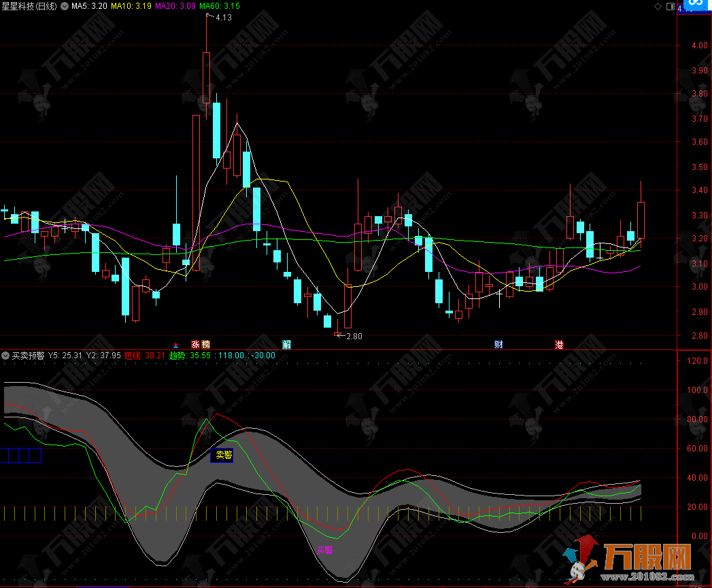The height and width of the screenshot is (588, 712).
Task: Open the 港 event marker
Action: coord(559,345)
